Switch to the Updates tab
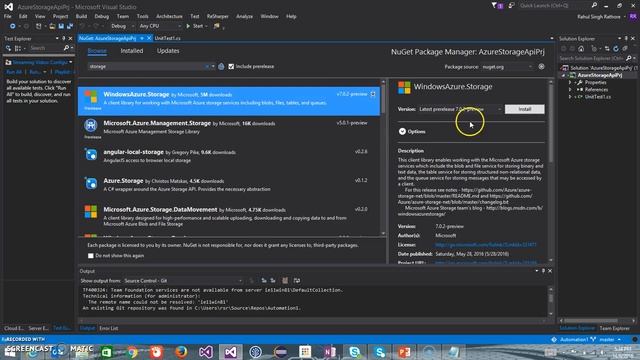The width and height of the screenshot is (640, 360). pos(168,51)
